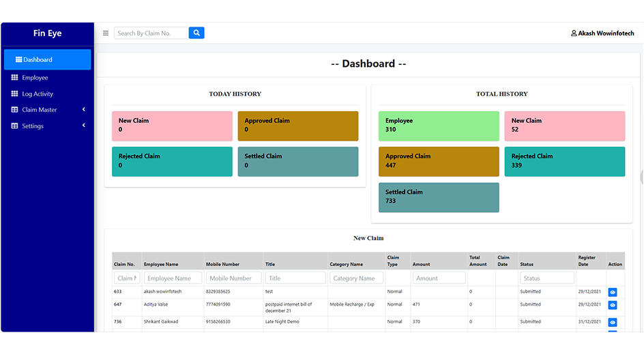Open the total New Claim 52 card
Viewport: 644px width, 352px height.
(565, 126)
